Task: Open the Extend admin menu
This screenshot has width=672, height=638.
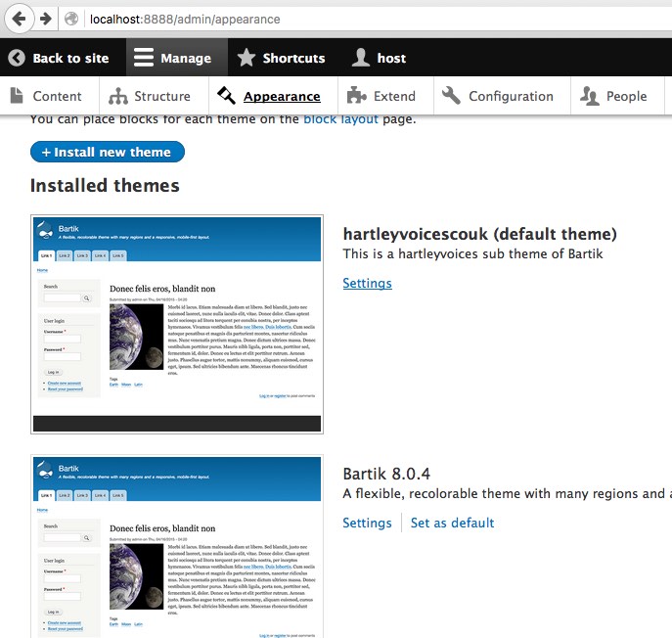Action: coord(385,96)
